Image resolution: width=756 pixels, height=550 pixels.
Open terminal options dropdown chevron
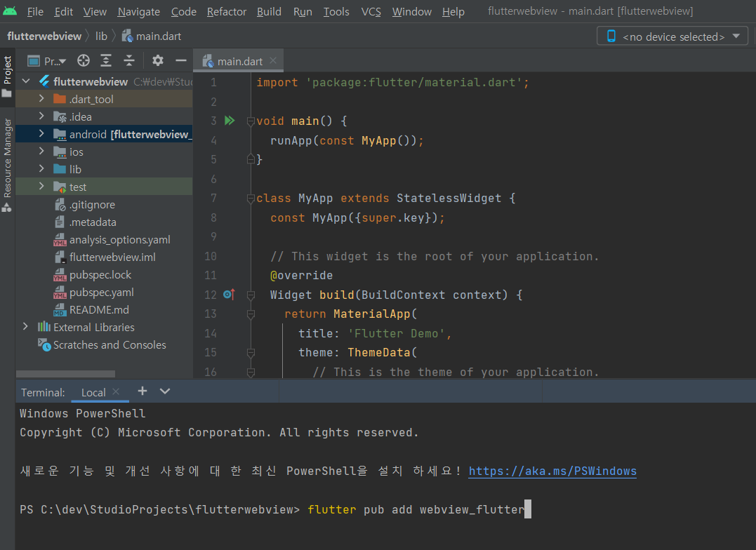coord(165,391)
